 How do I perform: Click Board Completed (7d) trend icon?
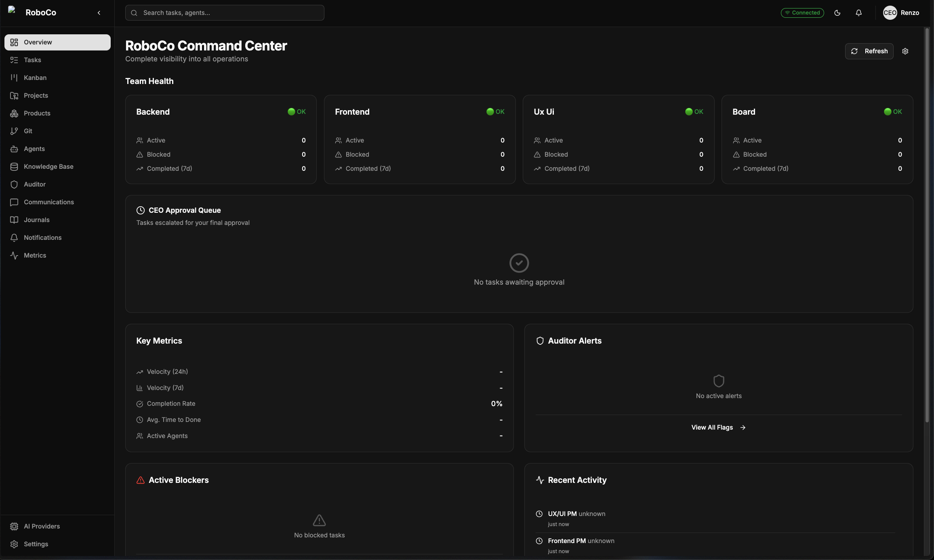(736, 169)
